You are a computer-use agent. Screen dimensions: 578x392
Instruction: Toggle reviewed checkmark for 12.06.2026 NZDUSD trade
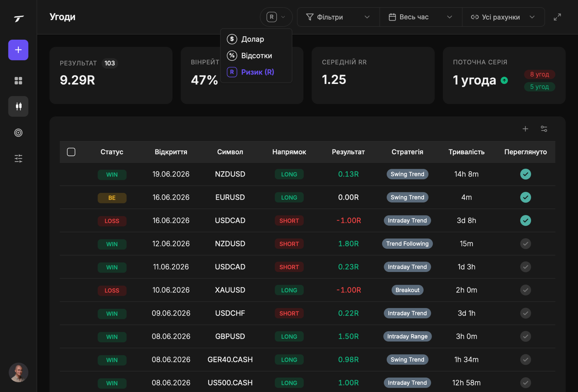(x=526, y=244)
